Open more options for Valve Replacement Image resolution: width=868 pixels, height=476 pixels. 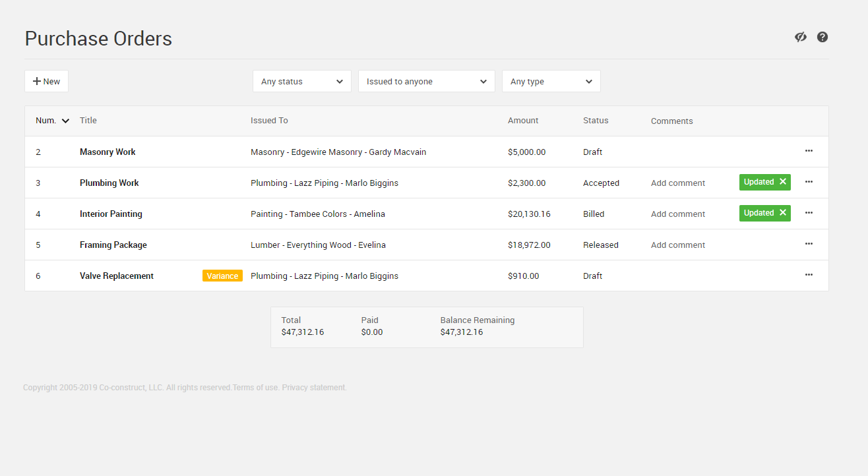point(809,275)
